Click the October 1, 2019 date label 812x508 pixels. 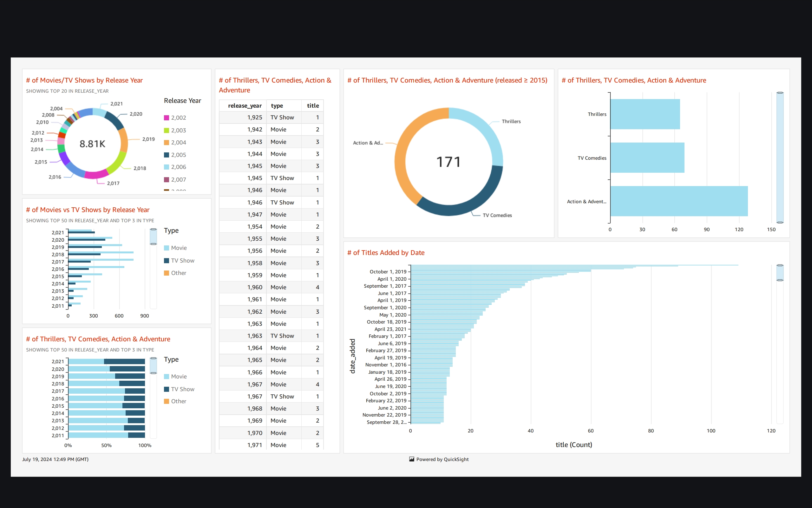[x=388, y=271]
